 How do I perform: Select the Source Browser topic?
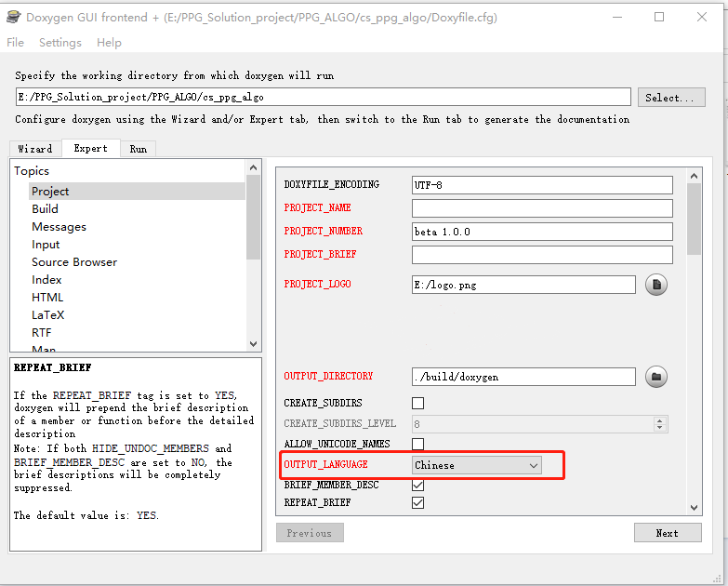click(74, 262)
